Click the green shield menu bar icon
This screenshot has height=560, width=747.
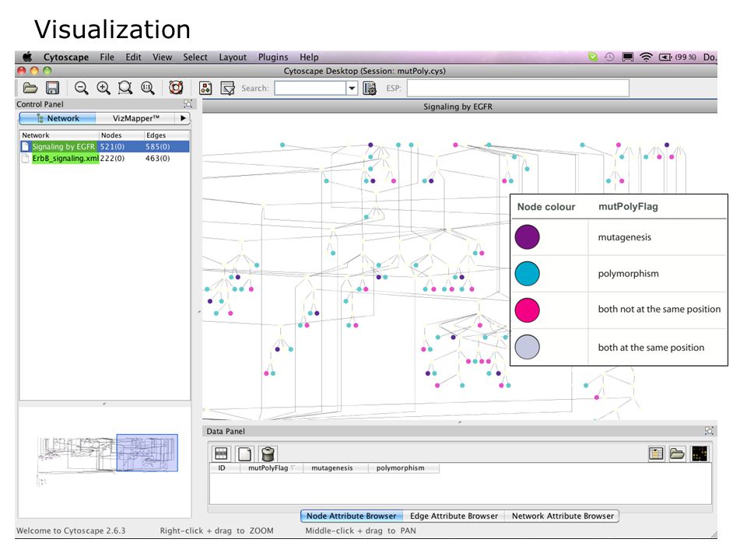click(x=592, y=57)
